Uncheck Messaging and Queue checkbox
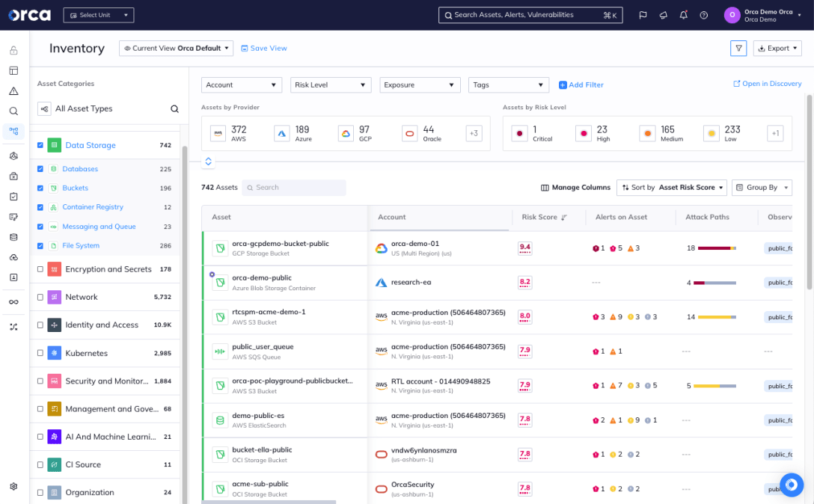 pyautogui.click(x=40, y=227)
